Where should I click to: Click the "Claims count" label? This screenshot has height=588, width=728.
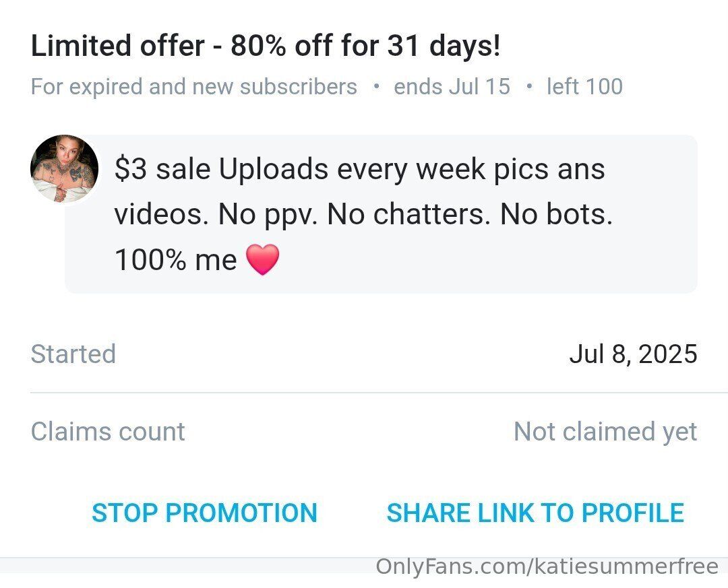pyautogui.click(x=108, y=432)
